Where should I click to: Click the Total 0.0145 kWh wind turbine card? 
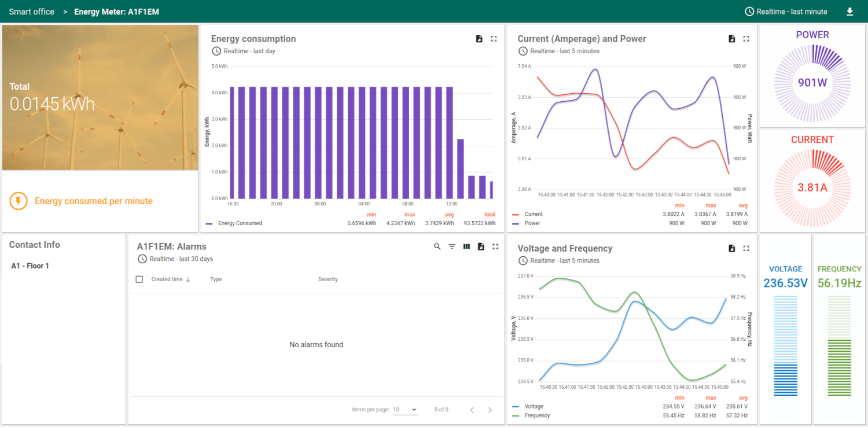click(100, 97)
